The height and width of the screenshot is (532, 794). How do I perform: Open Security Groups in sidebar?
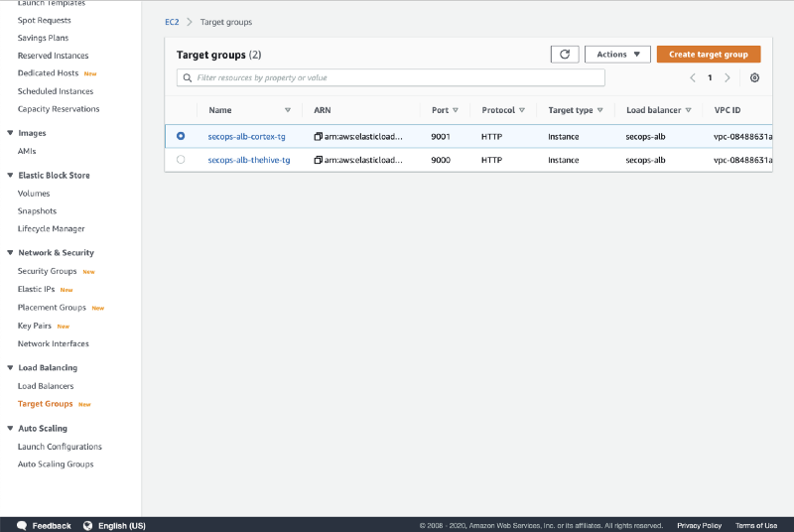coord(47,271)
